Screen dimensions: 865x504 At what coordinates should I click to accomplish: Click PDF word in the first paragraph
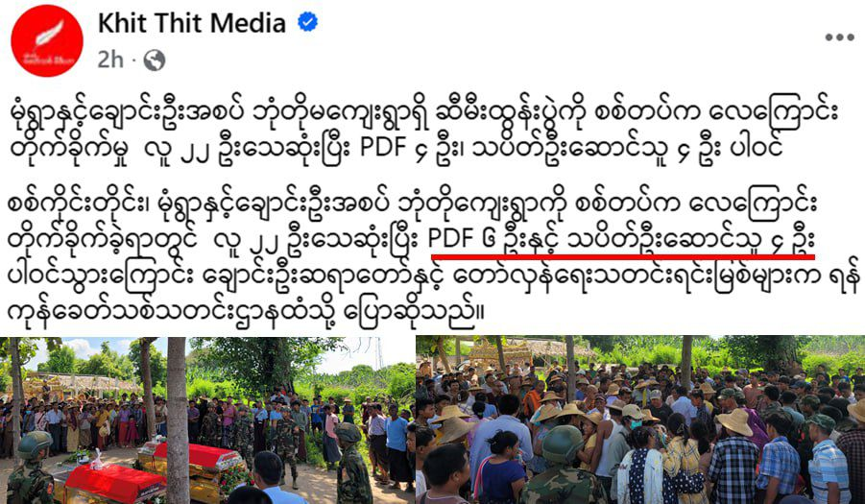click(x=382, y=147)
